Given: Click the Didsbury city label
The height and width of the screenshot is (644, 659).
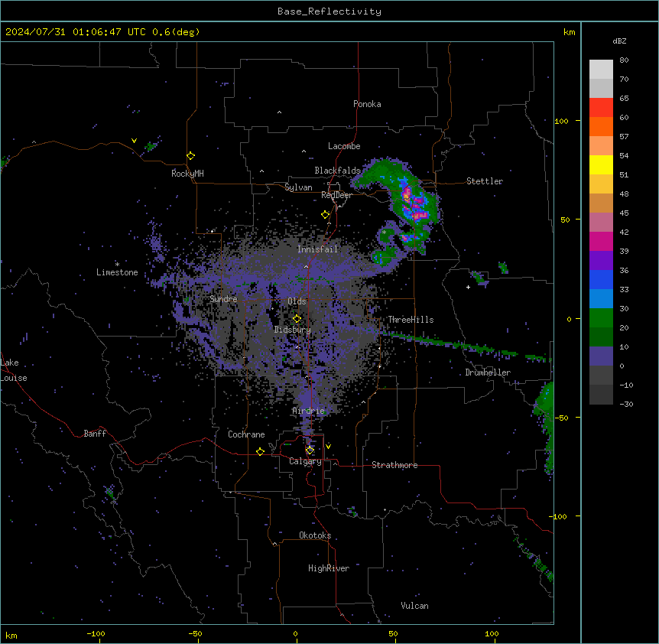Looking at the screenshot, I should 293,330.
